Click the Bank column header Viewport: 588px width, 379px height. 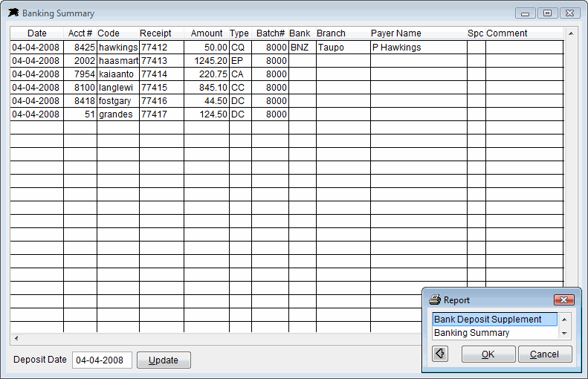coord(303,33)
